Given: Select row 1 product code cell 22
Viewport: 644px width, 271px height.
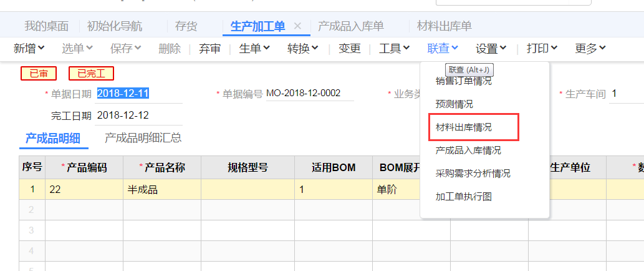Looking at the screenshot, I should [84, 190].
